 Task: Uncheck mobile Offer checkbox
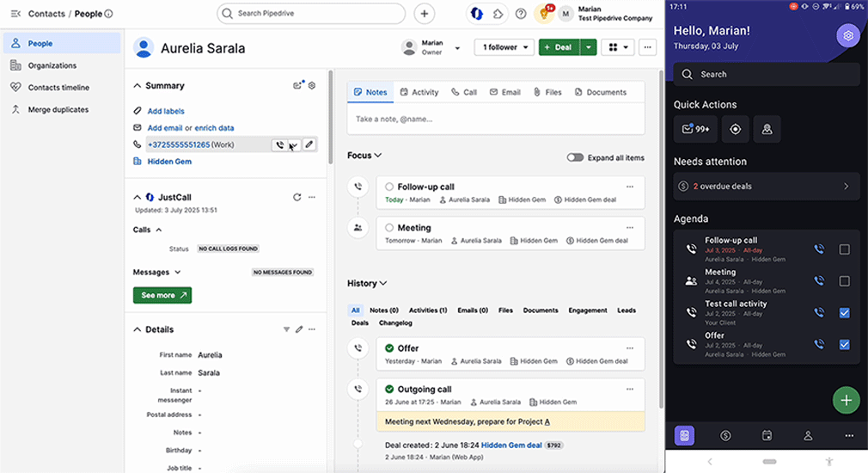coord(844,345)
